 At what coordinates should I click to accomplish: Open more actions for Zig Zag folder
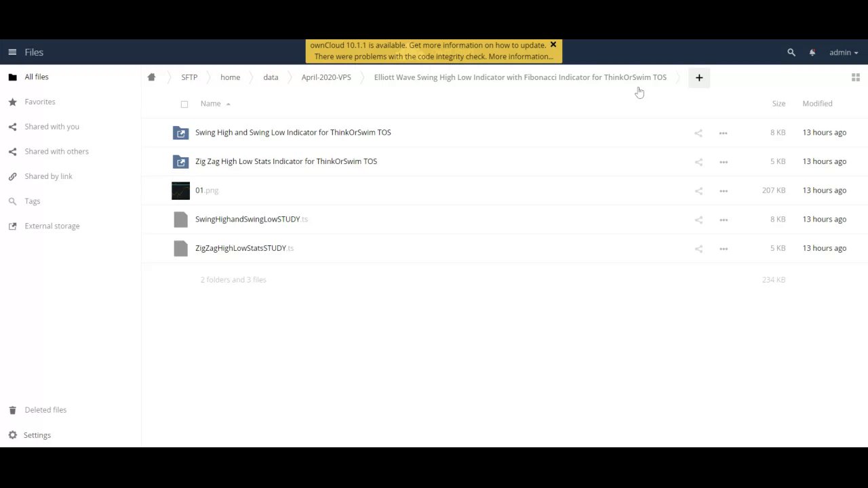(x=723, y=162)
